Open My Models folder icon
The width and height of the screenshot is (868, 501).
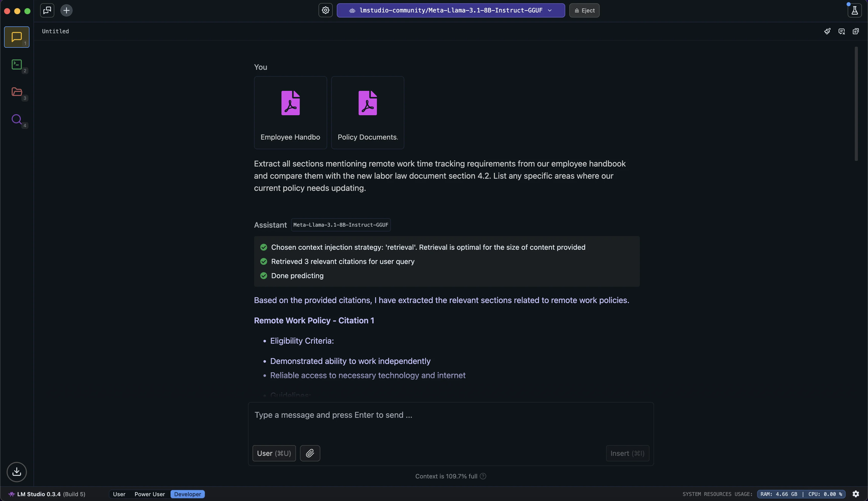(16, 92)
